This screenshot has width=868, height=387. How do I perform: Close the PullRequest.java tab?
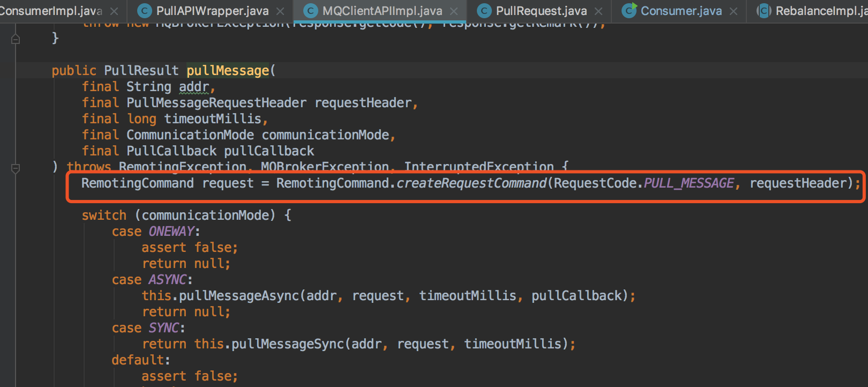598,11
